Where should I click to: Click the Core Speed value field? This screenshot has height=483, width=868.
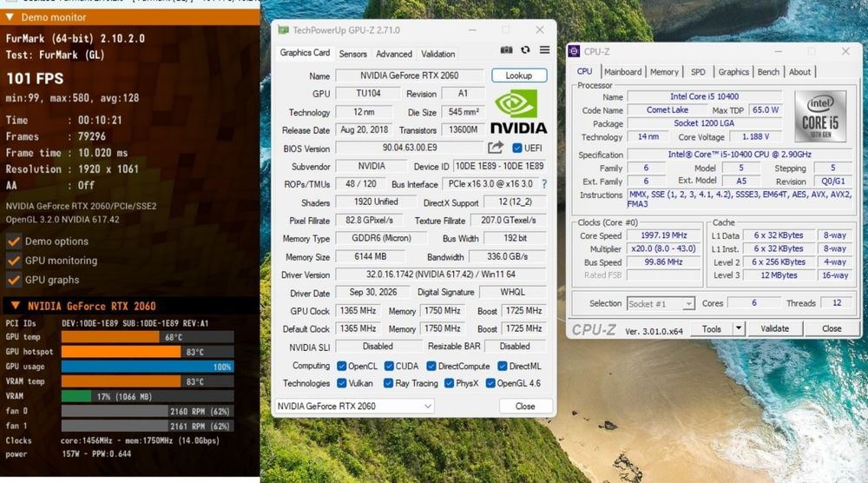coord(663,235)
